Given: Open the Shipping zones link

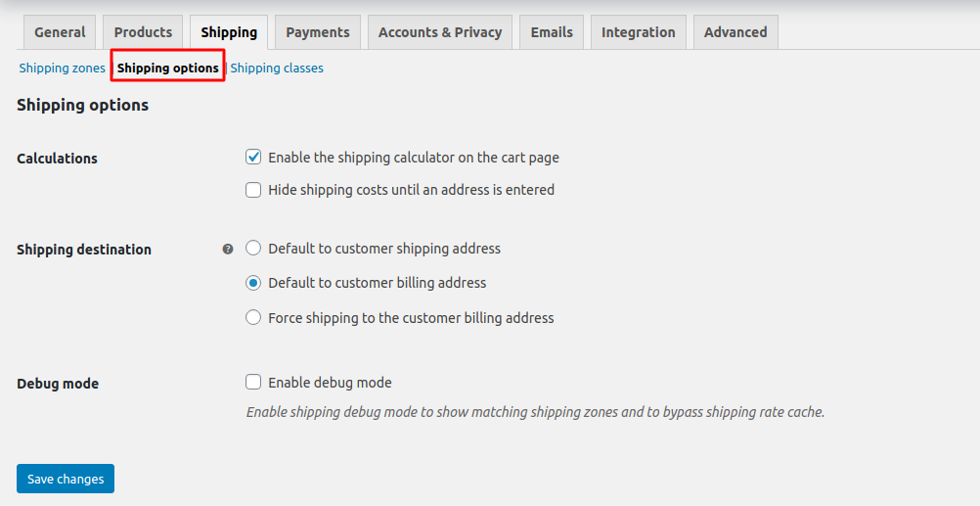Looking at the screenshot, I should tap(62, 69).
